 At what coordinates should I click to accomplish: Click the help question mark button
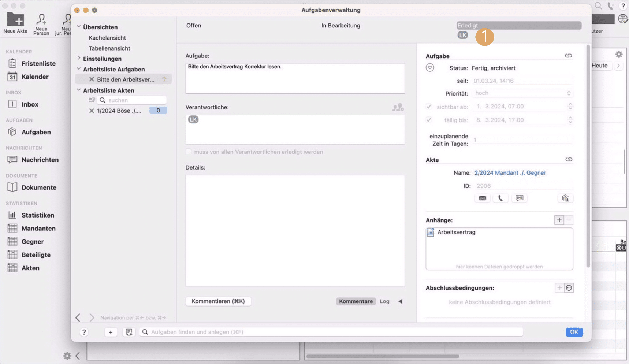coord(84,332)
